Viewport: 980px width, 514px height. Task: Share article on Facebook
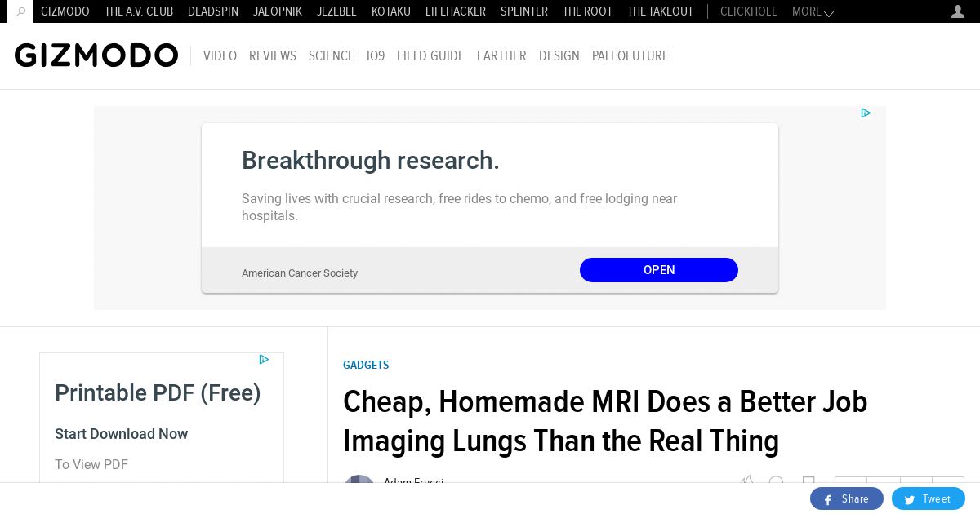click(847, 498)
